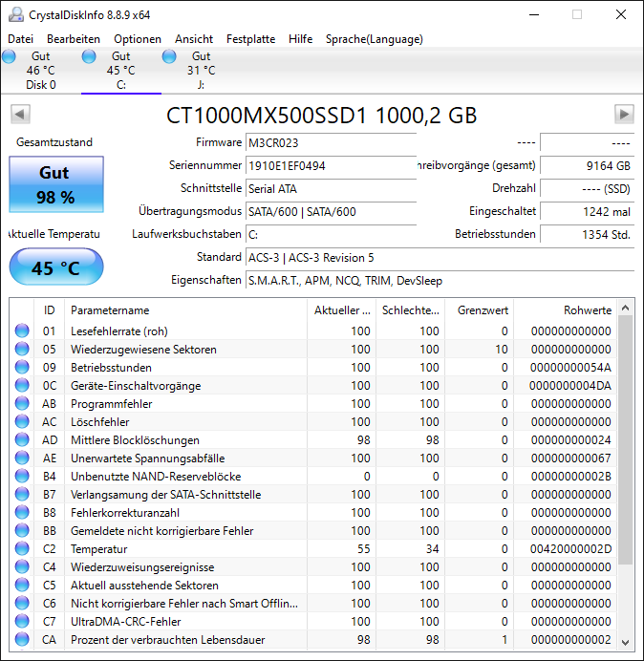Open the Sprache(Language) menu

tap(375, 39)
